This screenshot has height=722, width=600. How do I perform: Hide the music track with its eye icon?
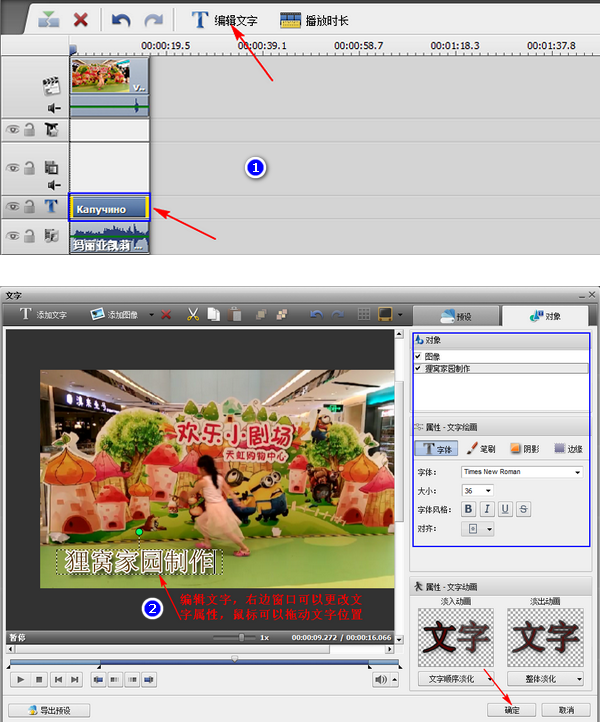[13, 236]
